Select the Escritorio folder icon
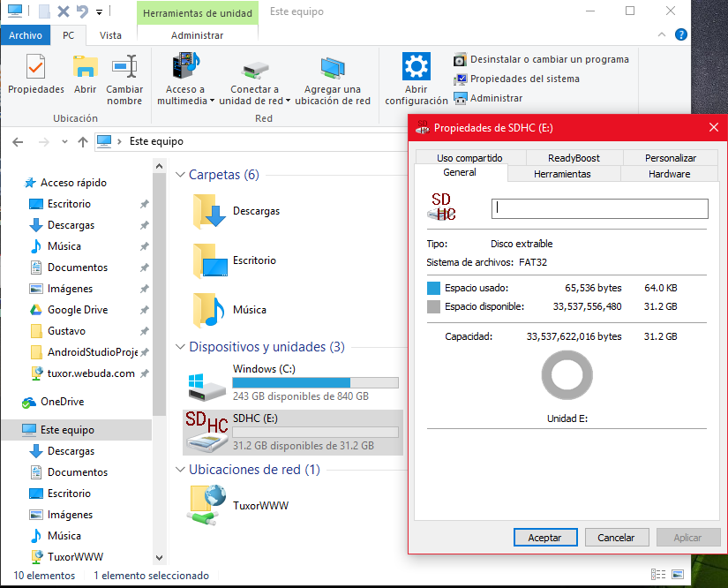The width and height of the screenshot is (728, 588). [x=209, y=260]
